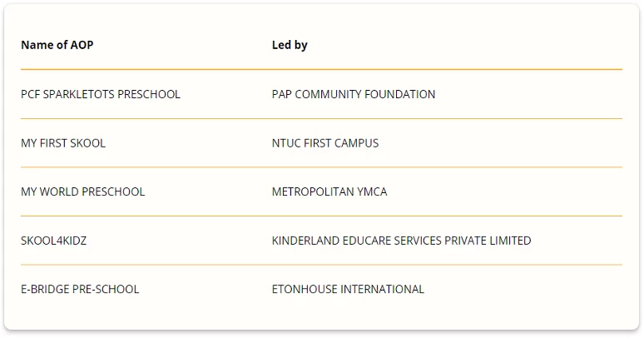Click the 'Led by' column header

click(x=290, y=45)
